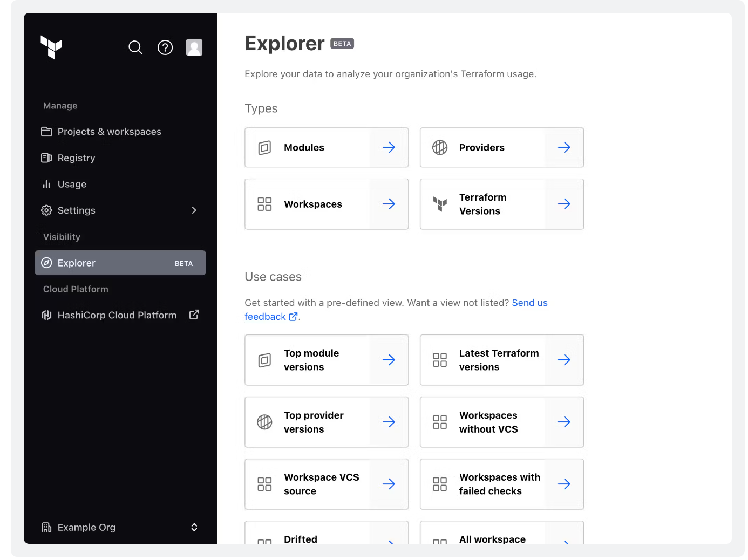The height and width of the screenshot is (560, 748).
Task: Select Registry in the sidebar
Action: pos(76,158)
